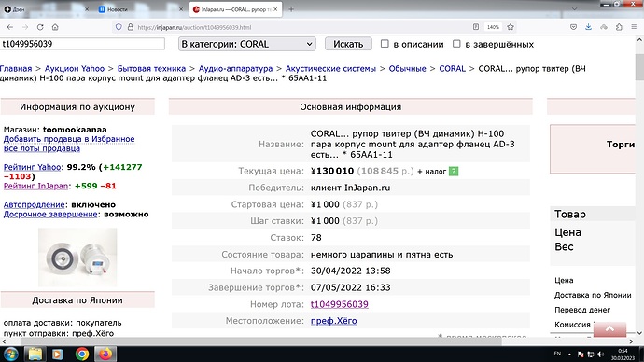Close the Новости tab
644x362 pixels.
[x=181, y=9]
